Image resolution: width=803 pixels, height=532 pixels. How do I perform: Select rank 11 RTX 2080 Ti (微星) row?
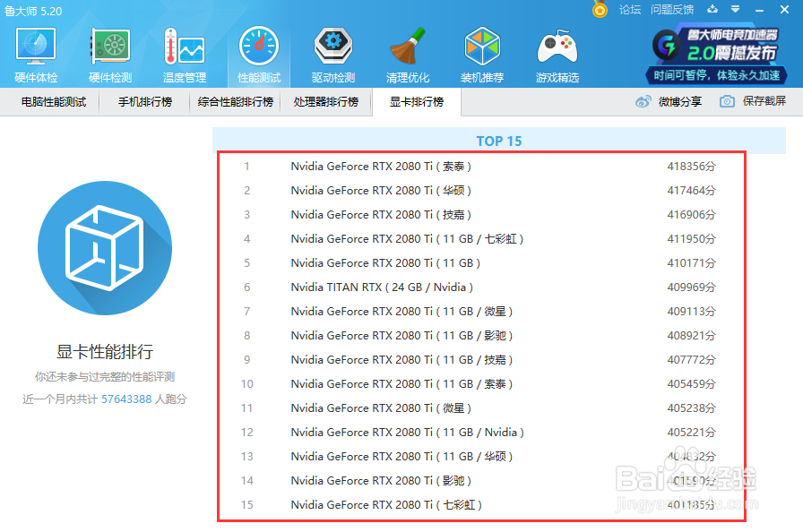pyautogui.click(x=481, y=408)
